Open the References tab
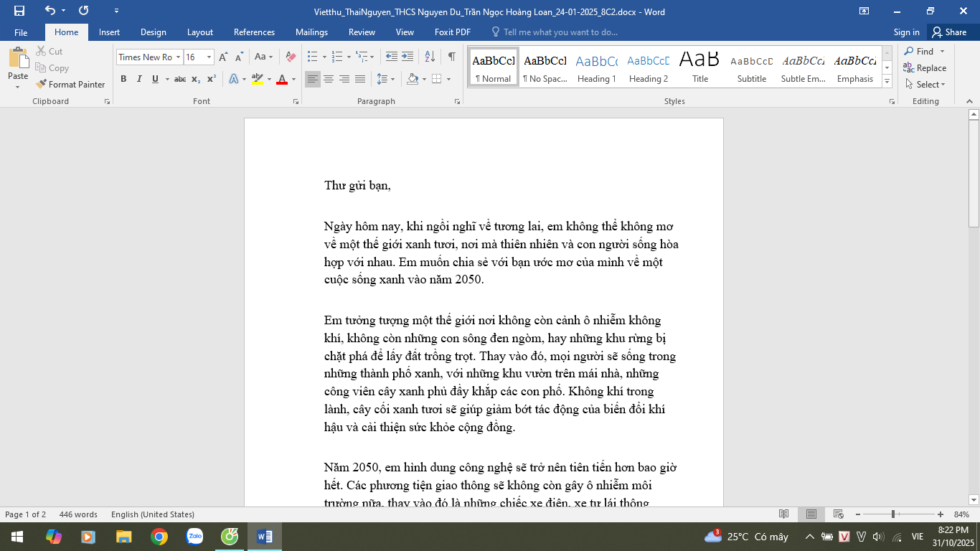The height and width of the screenshot is (551, 980). tap(254, 32)
